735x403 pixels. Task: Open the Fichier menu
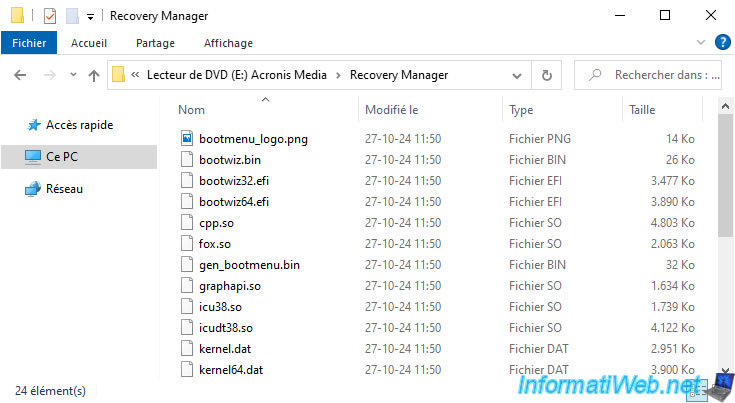[29, 43]
